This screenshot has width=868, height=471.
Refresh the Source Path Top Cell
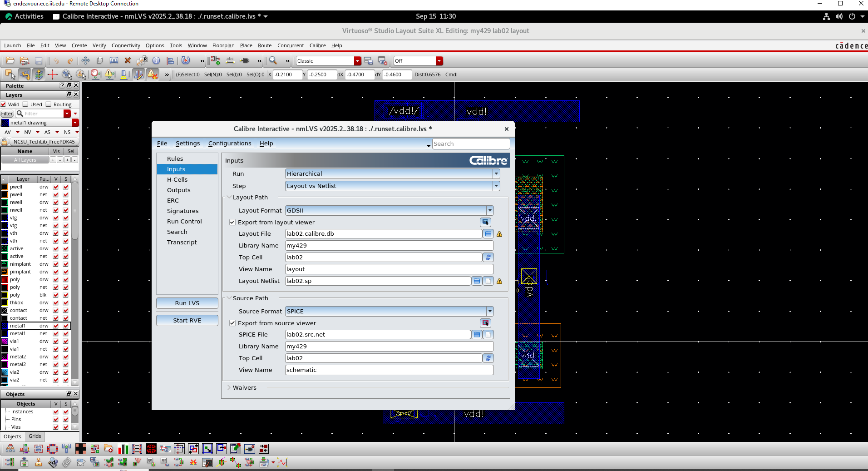[488, 358]
